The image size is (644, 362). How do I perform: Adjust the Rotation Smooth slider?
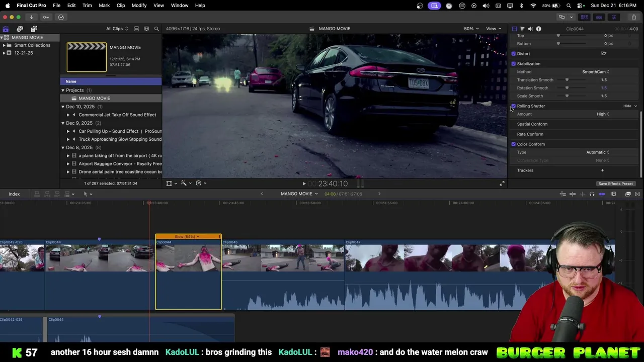point(567,88)
